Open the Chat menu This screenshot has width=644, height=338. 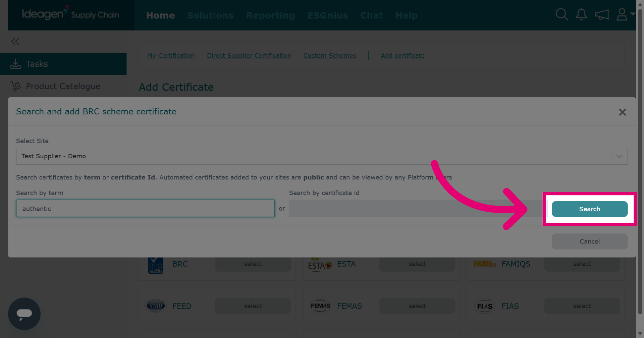coord(372,15)
